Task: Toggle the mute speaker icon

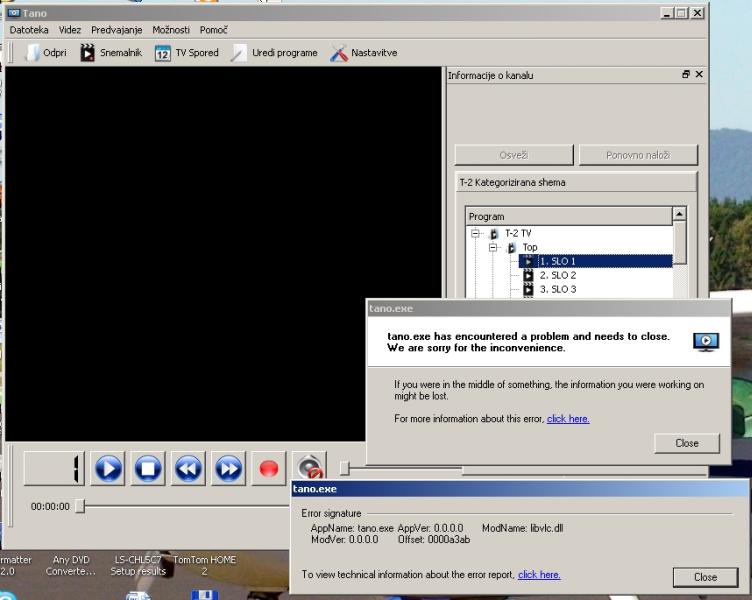Action: point(309,467)
